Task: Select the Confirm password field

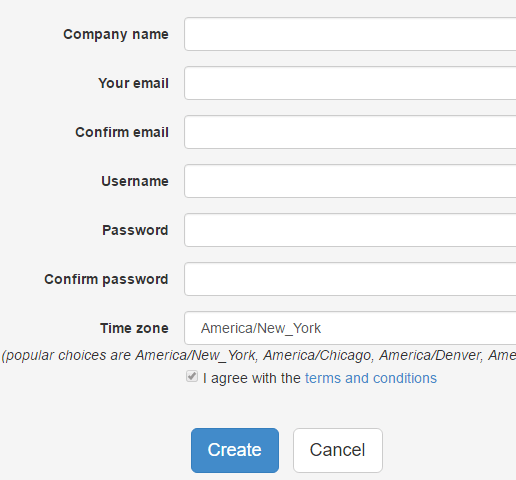Action: (x=350, y=279)
